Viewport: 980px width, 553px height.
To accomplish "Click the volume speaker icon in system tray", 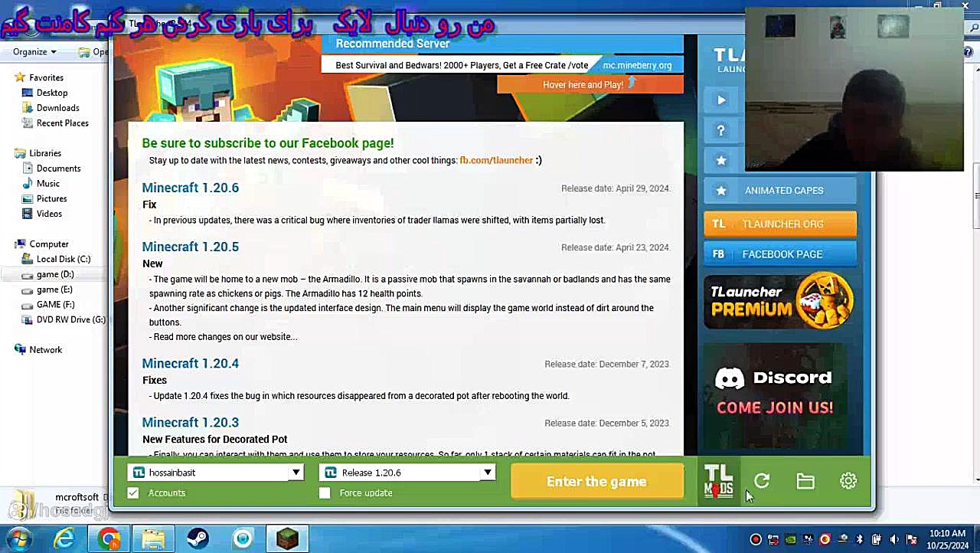I will click(x=893, y=539).
